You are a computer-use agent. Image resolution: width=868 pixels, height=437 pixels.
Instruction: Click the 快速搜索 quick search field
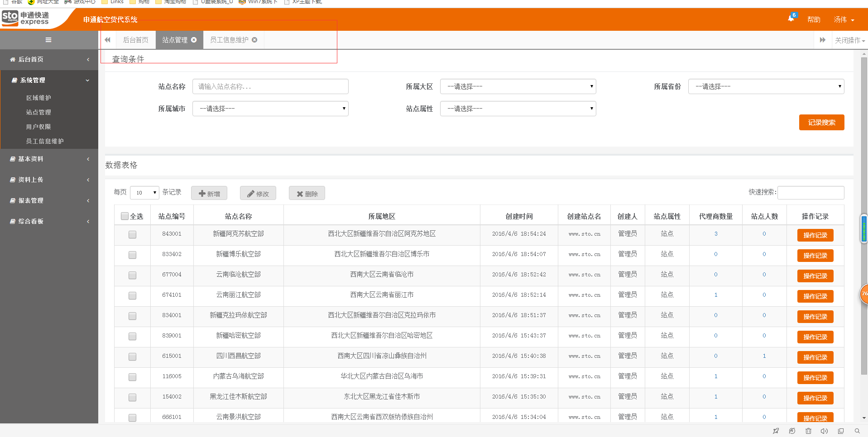810,193
